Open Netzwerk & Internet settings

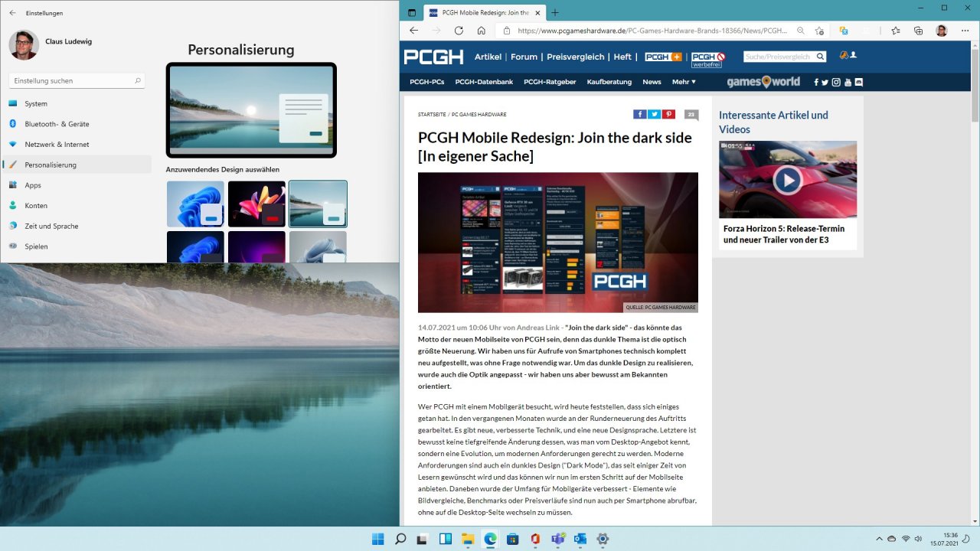[x=77, y=144]
